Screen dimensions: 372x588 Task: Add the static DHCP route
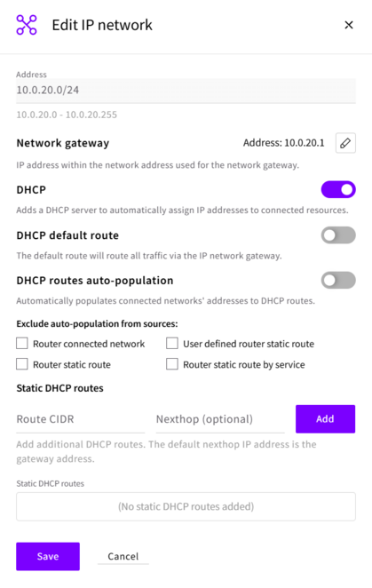pos(325,419)
